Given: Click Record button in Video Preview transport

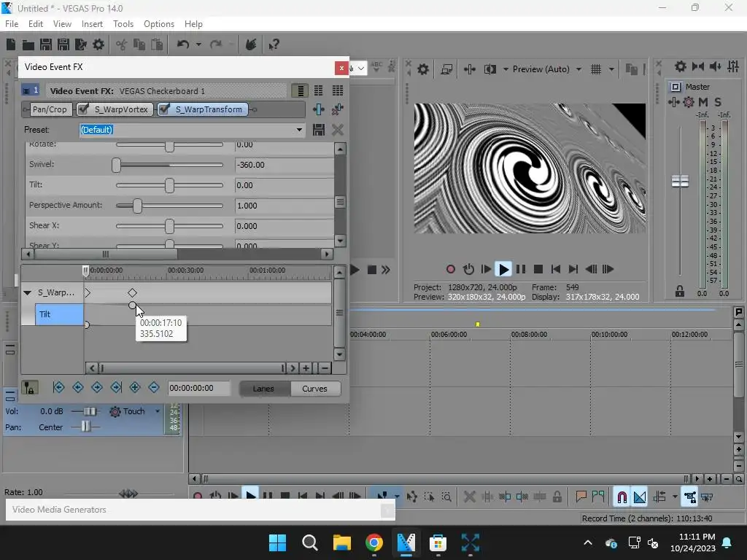Looking at the screenshot, I should point(451,270).
